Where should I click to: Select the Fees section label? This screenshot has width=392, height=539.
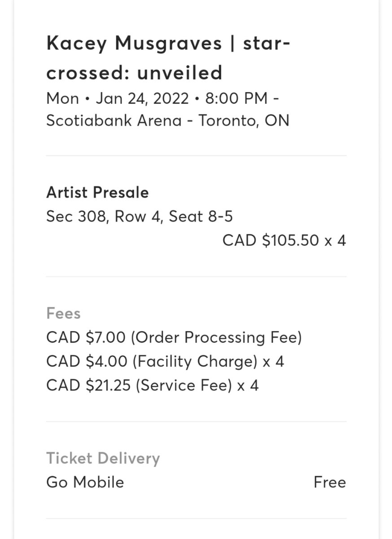click(x=63, y=313)
